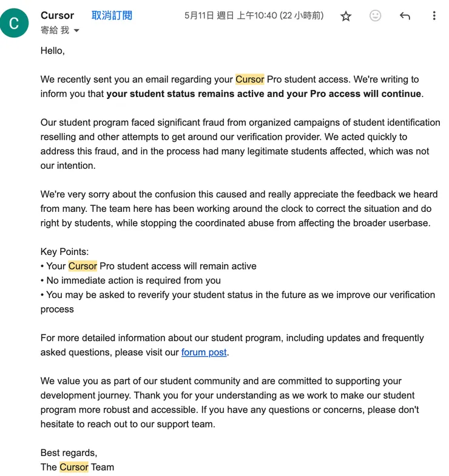Click the 'No immediate action is required' bullet

[x=133, y=280]
